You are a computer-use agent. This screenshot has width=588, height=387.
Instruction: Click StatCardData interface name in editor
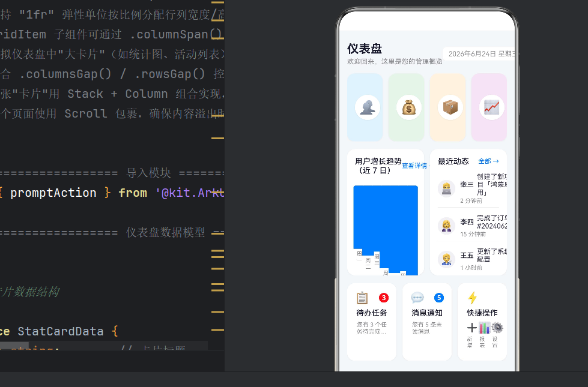point(61,331)
